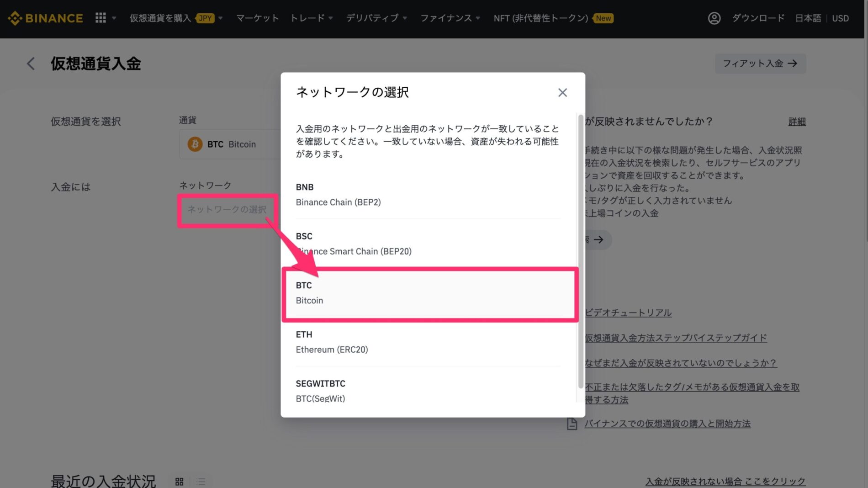Open the BTC Bitcoin currency selector

(230, 144)
